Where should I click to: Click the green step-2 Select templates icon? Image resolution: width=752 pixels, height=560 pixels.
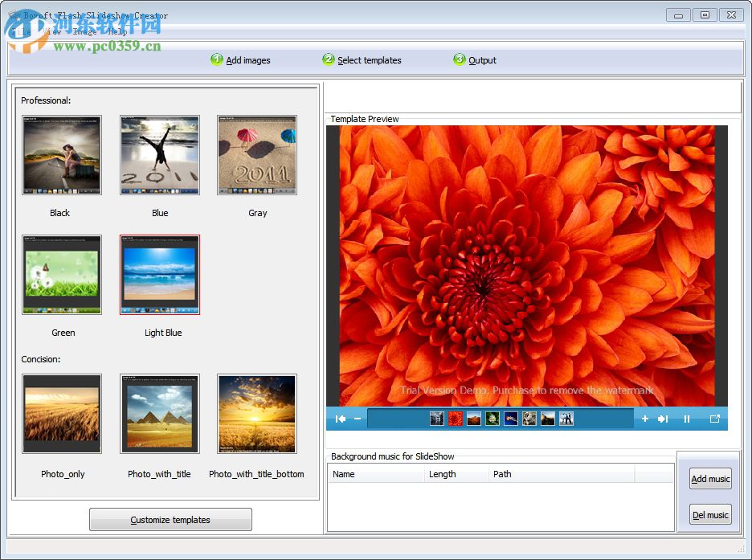328,59
